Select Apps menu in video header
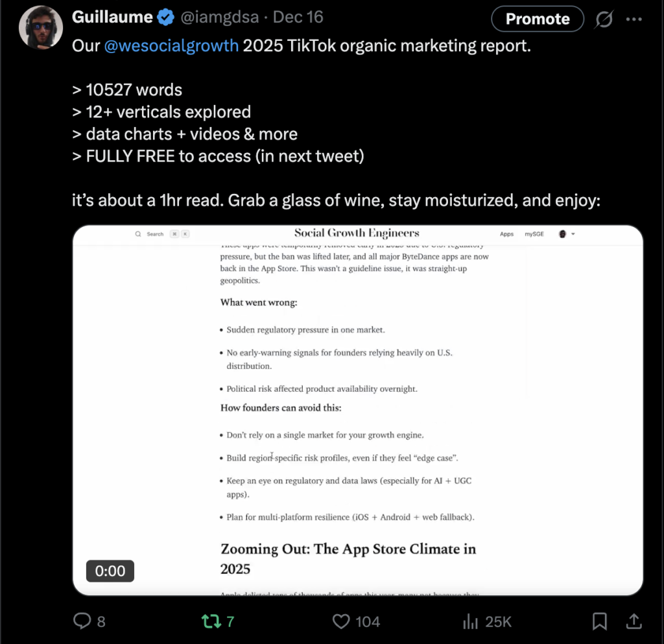Viewport: 664px width, 644px height. [x=506, y=234]
